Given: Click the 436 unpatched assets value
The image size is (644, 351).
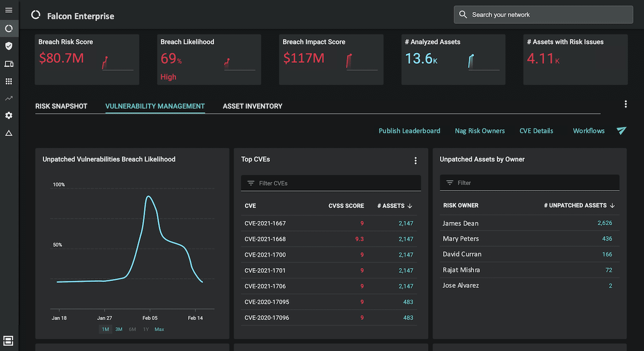Looking at the screenshot, I should pos(607,238).
